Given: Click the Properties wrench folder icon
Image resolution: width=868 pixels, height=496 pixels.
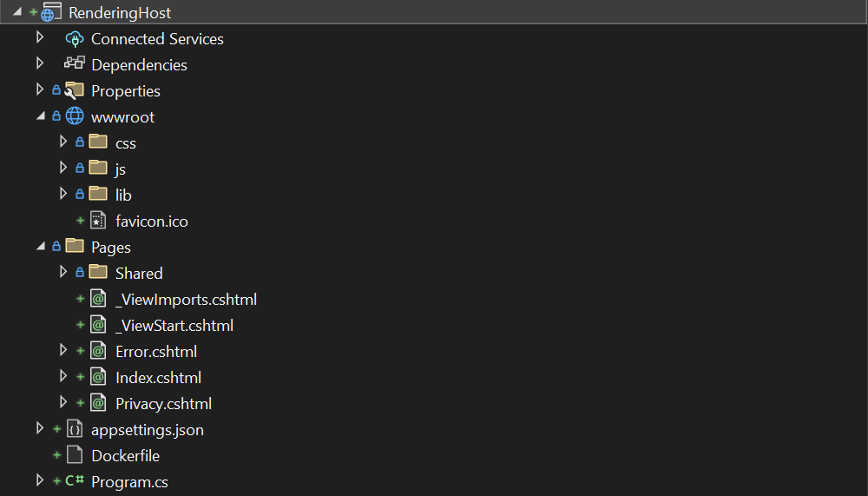Looking at the screenshot, I should (x=75, y=90).
